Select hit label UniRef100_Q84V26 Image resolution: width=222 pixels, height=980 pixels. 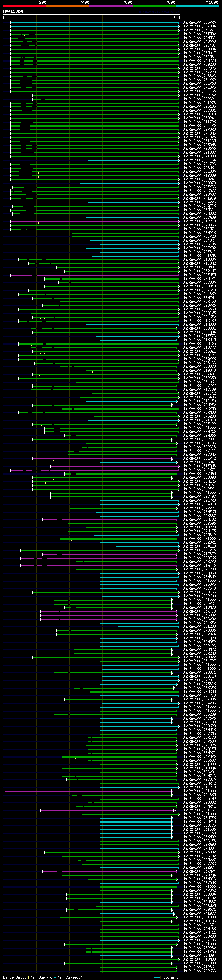(199, 202)
